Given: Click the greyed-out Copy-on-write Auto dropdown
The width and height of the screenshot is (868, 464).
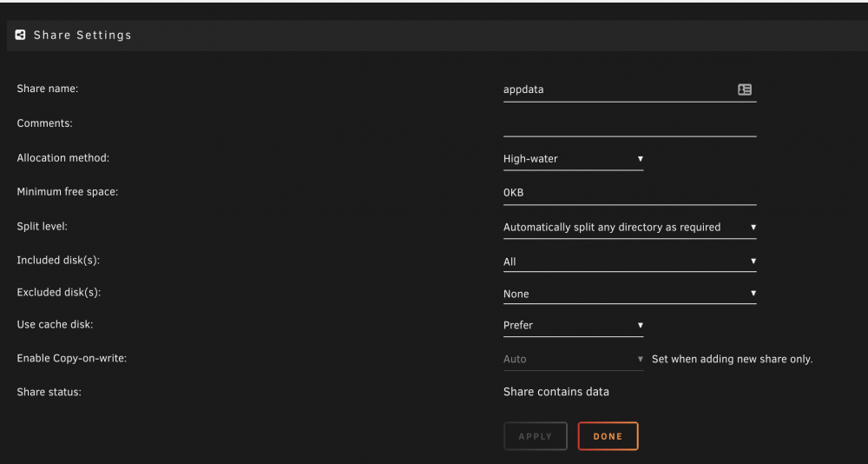Looking at the screenshot, I should pos(573,359).
